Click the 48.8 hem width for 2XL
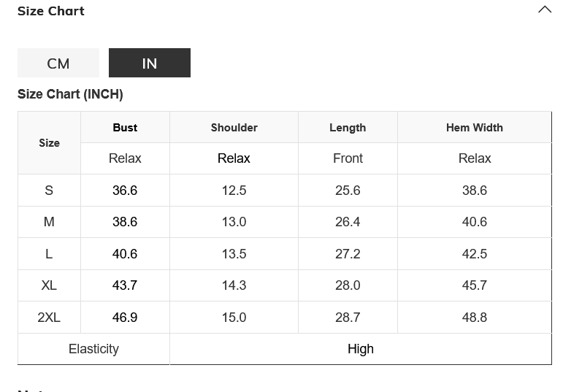Viewport: 582px width, 392px height. (475, 318)
